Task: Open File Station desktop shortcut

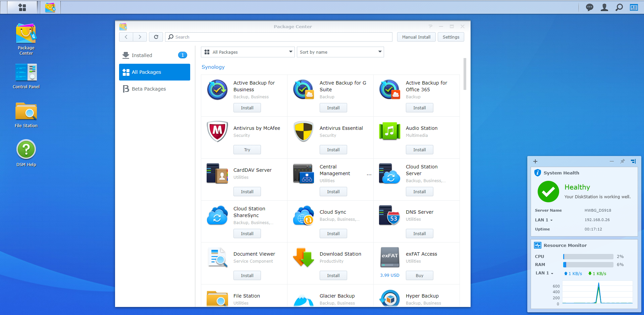Action: coord(26,115)
